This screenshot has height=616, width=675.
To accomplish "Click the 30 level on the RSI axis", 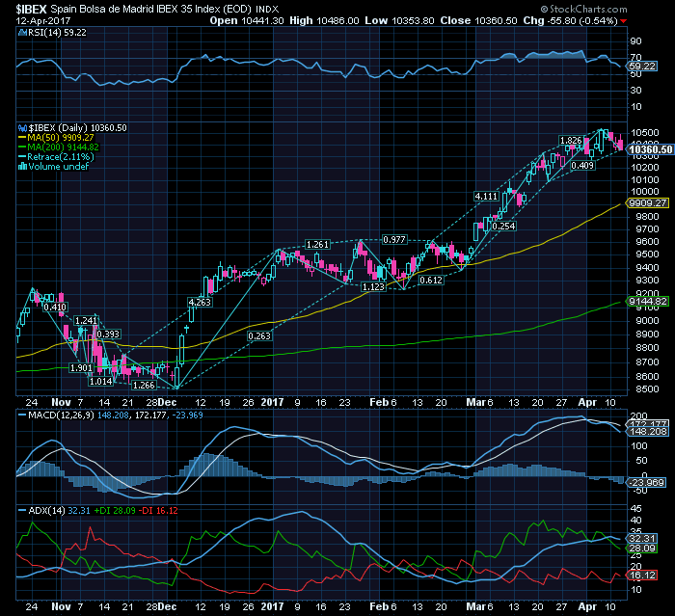I will pyautogui.click(x=635, y=91).
